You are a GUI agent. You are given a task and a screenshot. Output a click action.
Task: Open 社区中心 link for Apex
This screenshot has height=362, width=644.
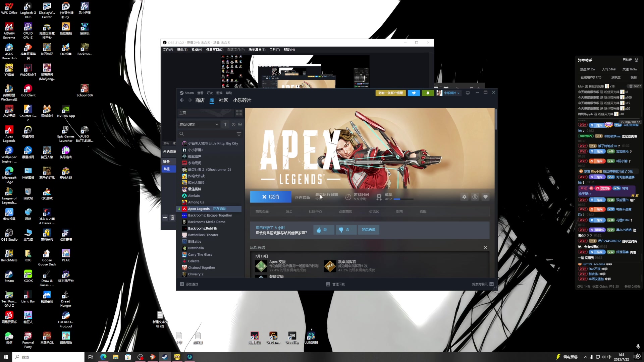(315, 212)
